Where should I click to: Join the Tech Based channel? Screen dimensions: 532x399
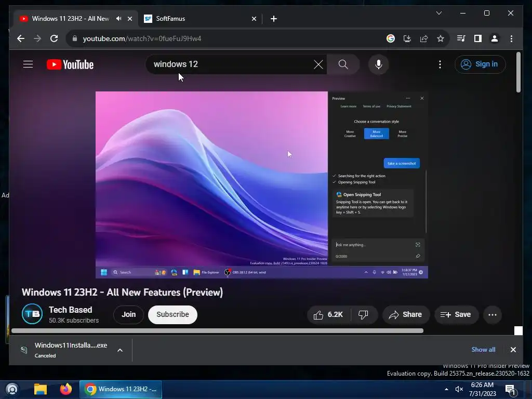(x=129, y=315)
